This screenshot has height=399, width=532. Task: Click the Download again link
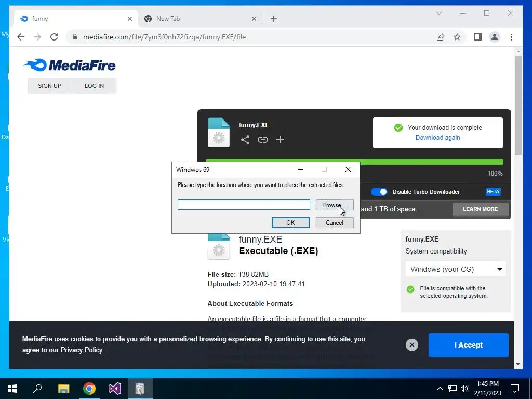point(437,137)
